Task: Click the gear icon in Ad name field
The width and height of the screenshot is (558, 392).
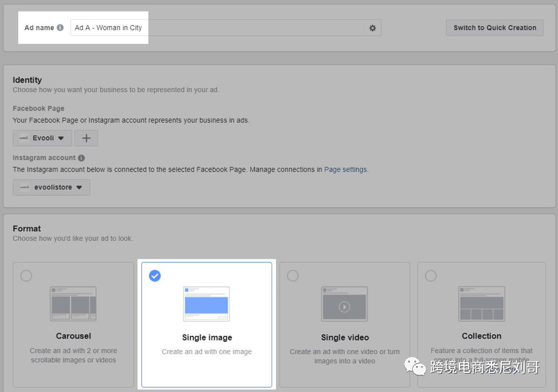Action: click(373, 28)
